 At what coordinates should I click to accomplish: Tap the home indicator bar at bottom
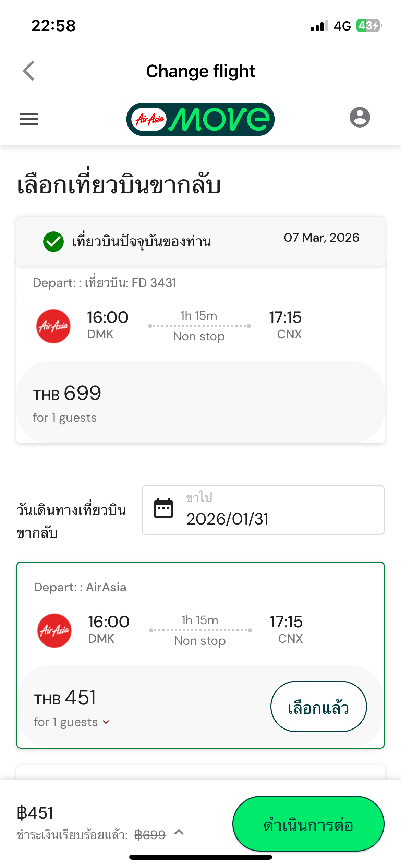tap(200, 857)
